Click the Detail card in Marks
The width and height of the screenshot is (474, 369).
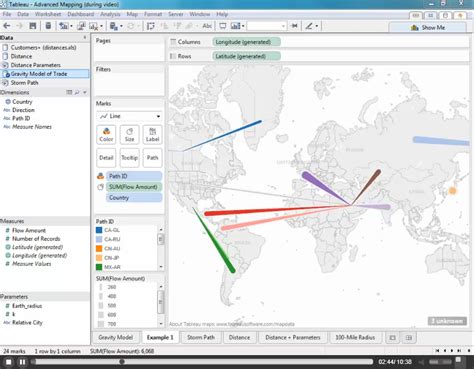(106, 158)
